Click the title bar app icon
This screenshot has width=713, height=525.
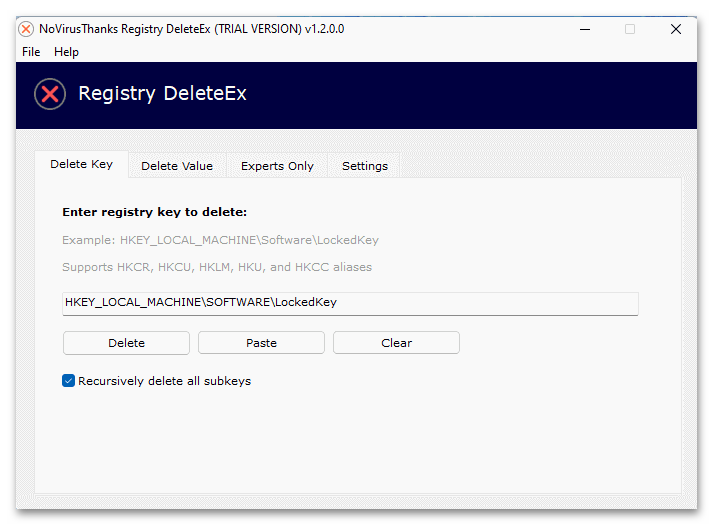click(26, 29)
